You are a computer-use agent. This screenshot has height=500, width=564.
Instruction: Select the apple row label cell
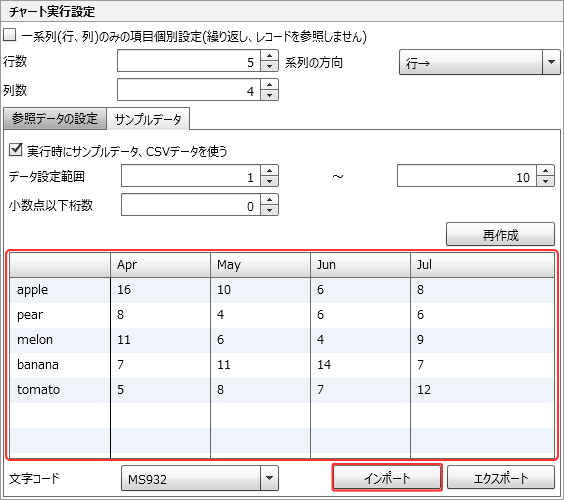pos(60,290)
